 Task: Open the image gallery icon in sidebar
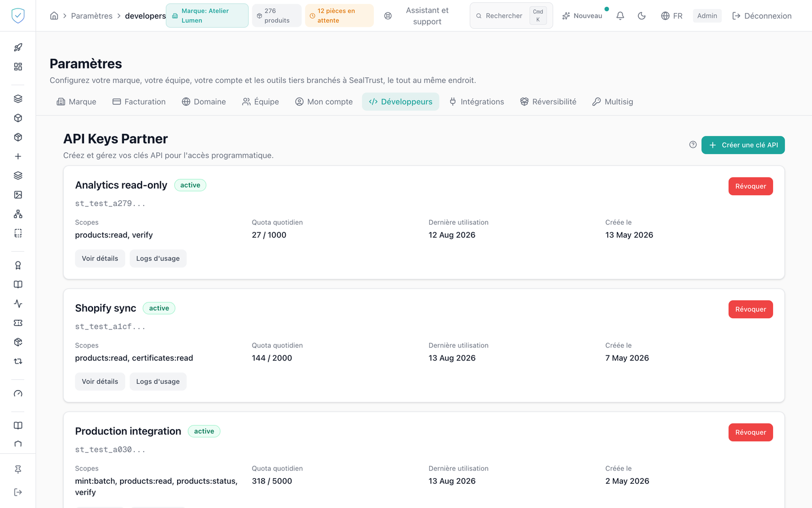point(18,195)
